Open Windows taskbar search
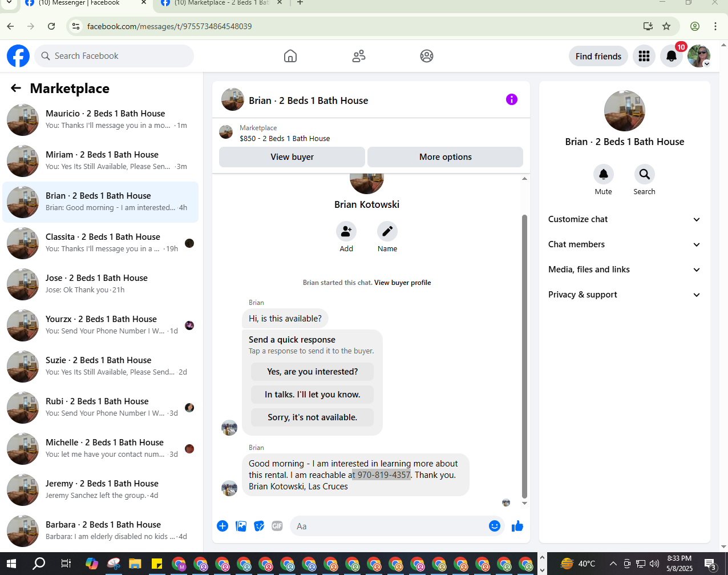The height and width of the screenshot is (575, 728). click(39, 564)
